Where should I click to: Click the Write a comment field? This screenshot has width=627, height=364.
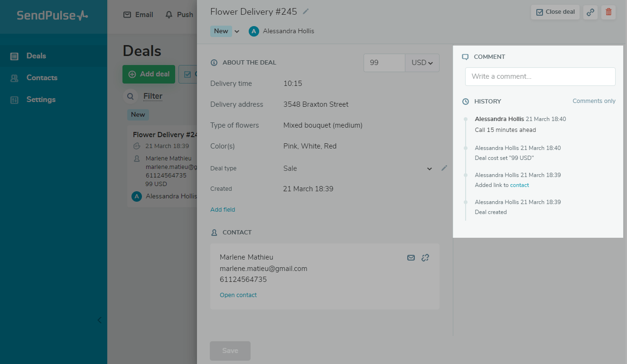540,76
